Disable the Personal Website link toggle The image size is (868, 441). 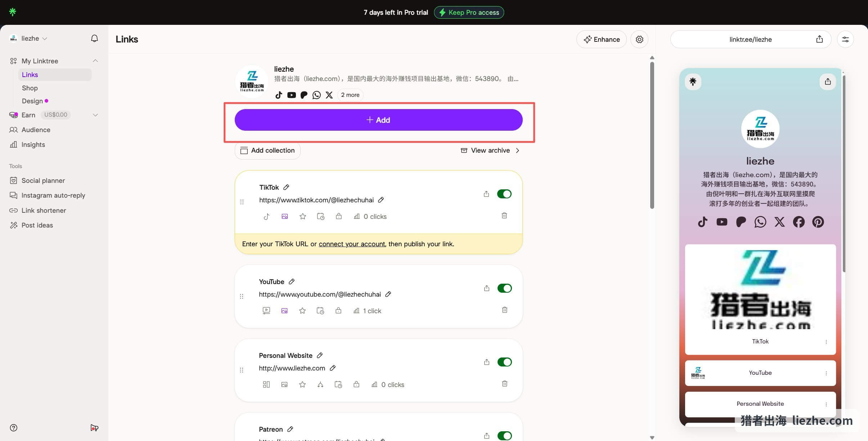coord(504,362)
